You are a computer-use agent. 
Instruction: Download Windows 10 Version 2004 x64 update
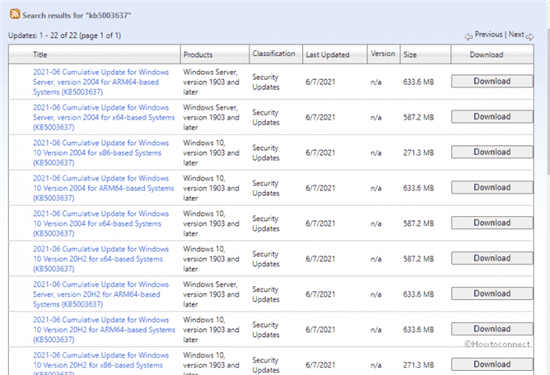click(x=492, y=223)
